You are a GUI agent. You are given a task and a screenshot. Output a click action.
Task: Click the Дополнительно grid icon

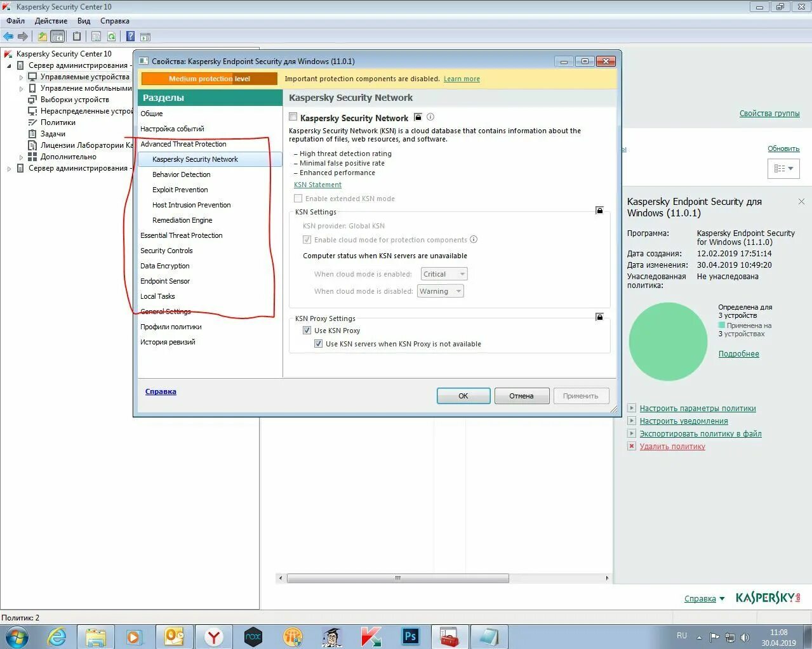pyautogui.click(x=32, y=157)
